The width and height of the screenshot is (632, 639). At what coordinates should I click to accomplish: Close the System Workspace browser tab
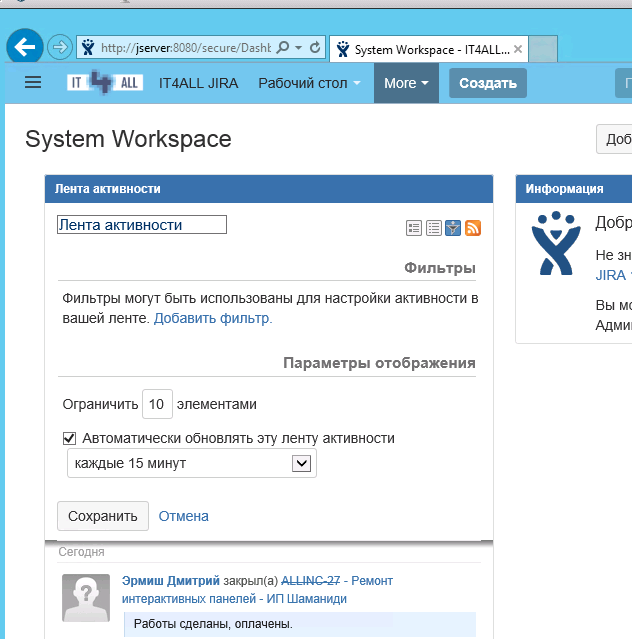(518, 49)
